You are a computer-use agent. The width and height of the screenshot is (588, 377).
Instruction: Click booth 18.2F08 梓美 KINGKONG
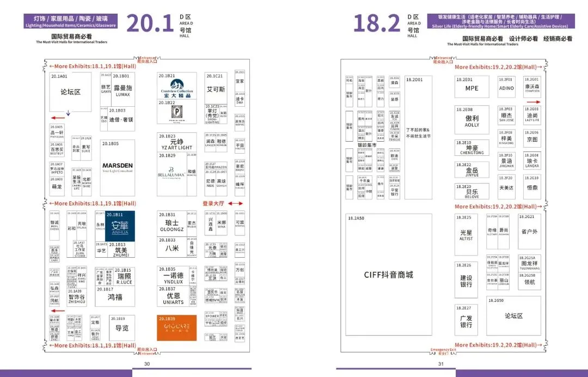[x=506, y=138]
